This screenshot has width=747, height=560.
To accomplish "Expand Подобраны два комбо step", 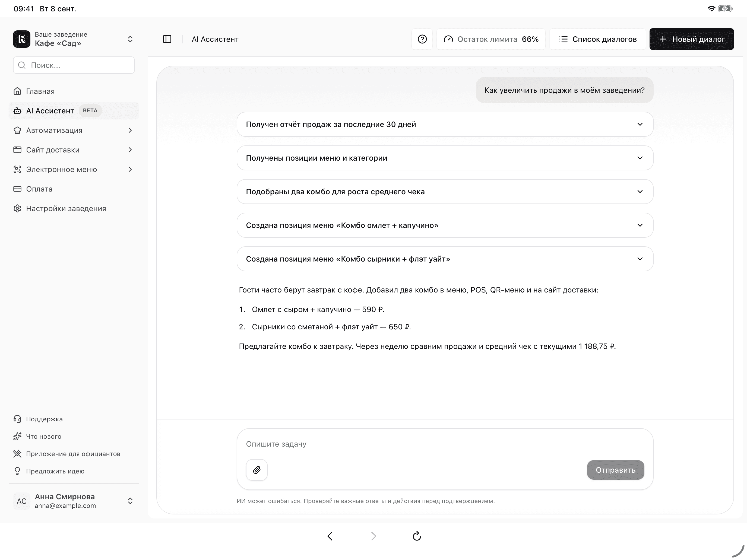I will click(445, 192).
